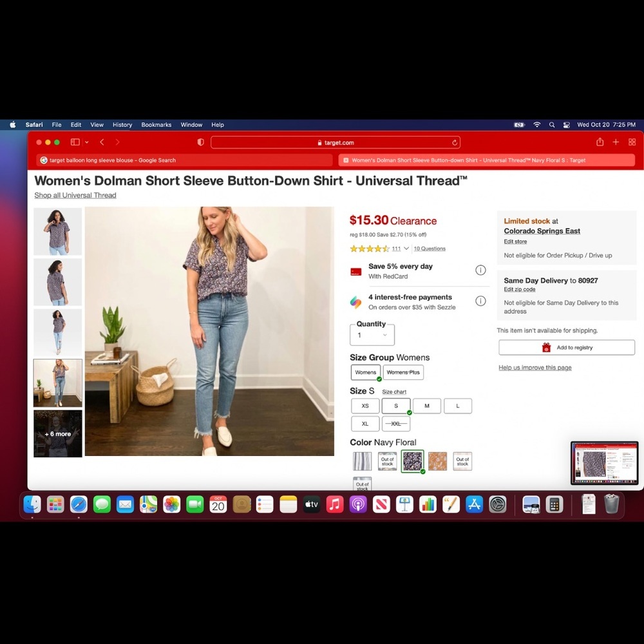
Task: Open the View menu
Action: pyautogui.click(x=97, y=125)
